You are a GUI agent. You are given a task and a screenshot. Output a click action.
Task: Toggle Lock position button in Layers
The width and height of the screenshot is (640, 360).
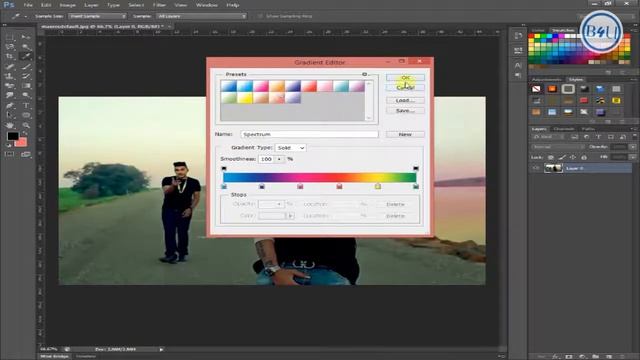pyautogui.click(x=573, y=157)
